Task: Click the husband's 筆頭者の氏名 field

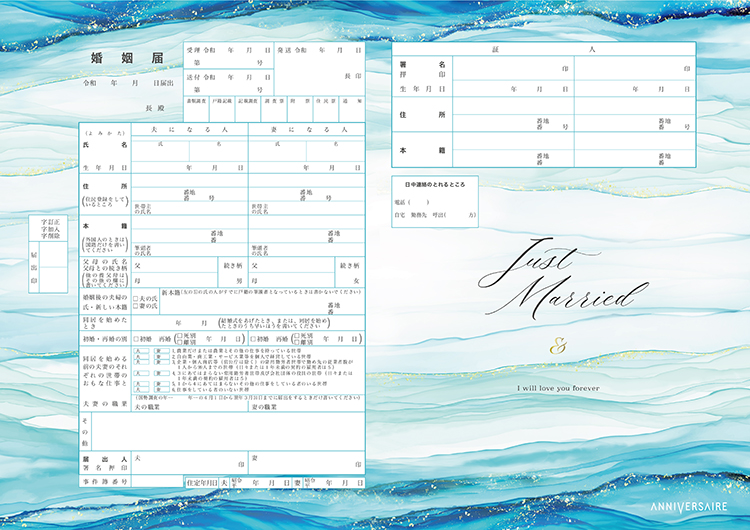Action: click(190, 250)
